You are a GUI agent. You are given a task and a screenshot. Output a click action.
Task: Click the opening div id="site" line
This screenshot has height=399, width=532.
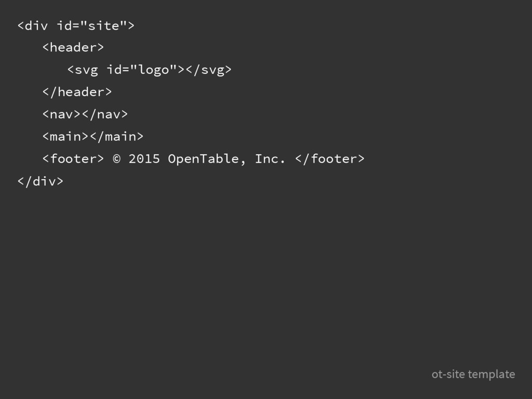click(76, 26)
